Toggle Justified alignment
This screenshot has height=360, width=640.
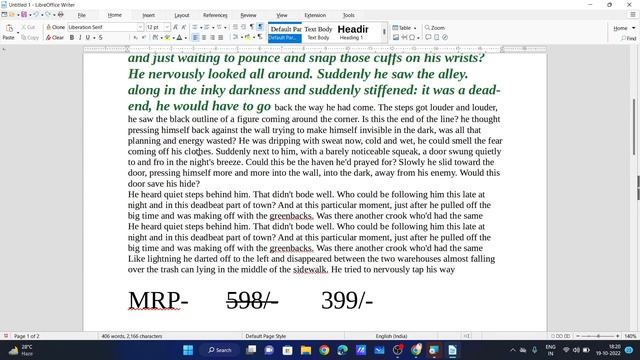[220, 38]
